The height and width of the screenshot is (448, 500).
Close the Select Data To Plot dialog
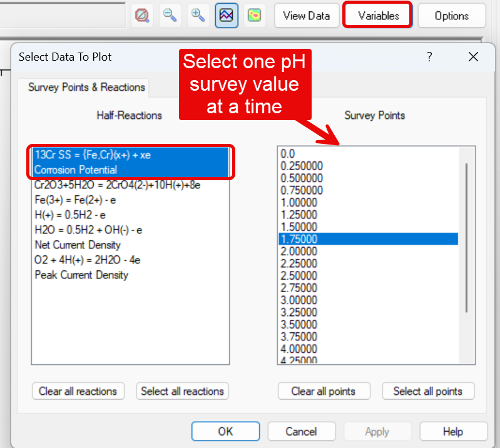click(473, 57)
